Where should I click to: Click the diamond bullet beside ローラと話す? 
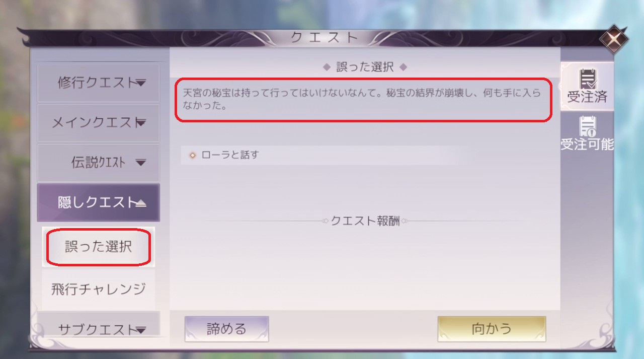coord(192,155)
